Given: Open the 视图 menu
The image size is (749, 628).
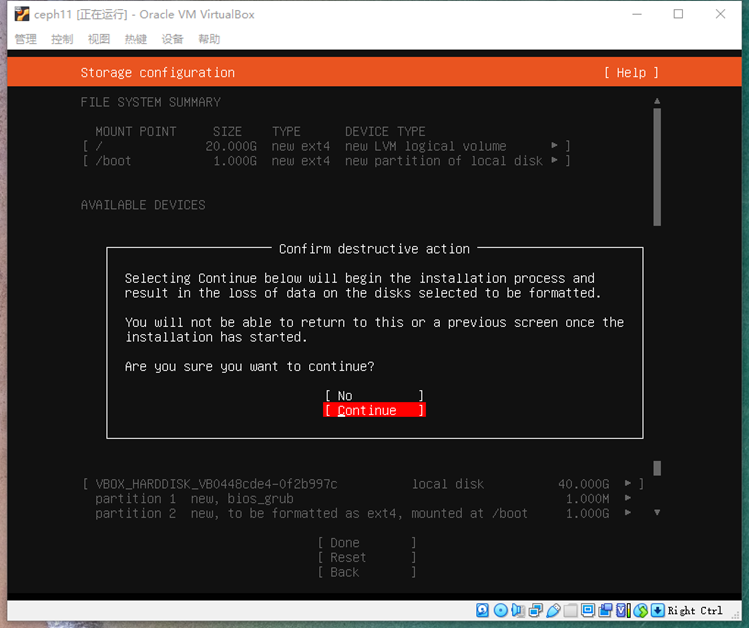Looking at the screenshot, I should coord(99,39).
